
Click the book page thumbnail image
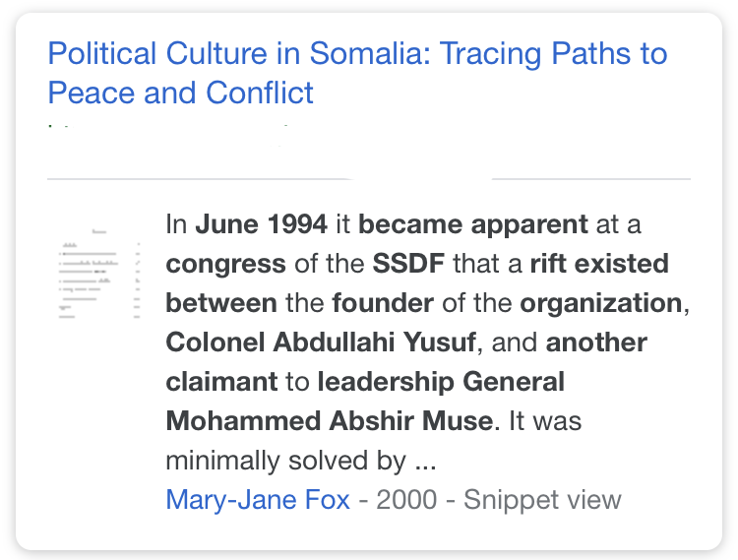tap(99, 273)
